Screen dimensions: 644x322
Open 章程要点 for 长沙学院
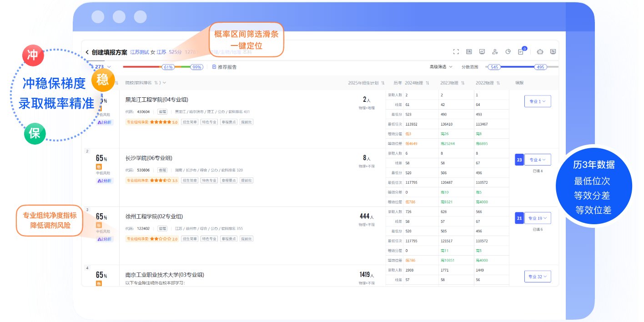(x=229, y=181)
